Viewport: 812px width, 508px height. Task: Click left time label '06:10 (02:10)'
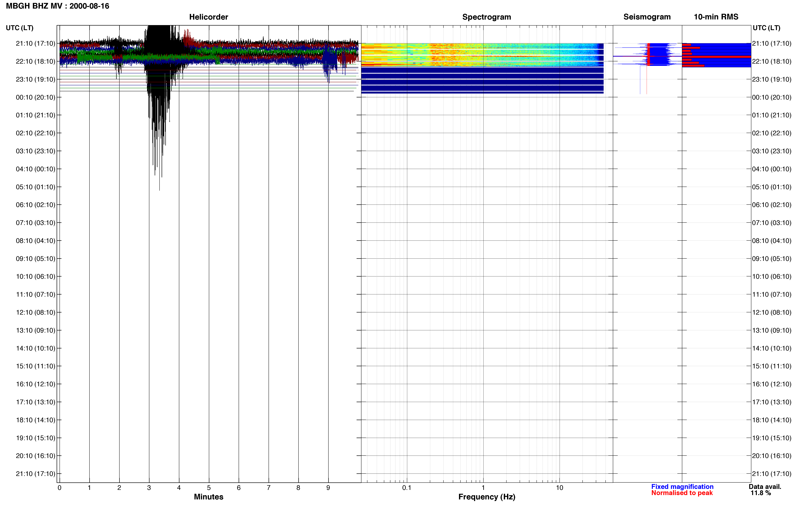coord(36,205)
